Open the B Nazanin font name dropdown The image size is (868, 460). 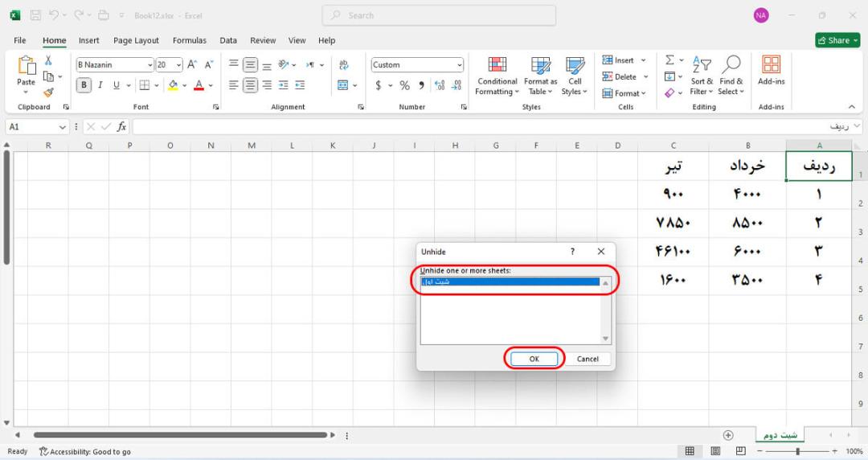coord(149,65)
